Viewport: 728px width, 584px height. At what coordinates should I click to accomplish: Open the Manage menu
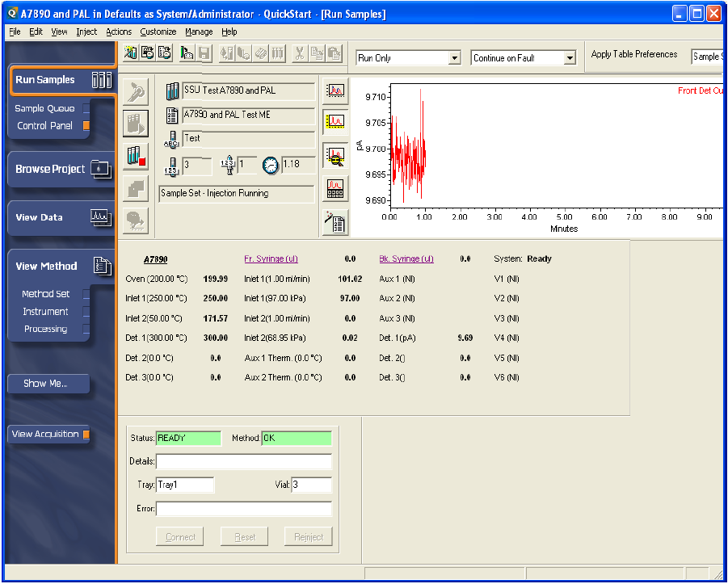point(199,32)
